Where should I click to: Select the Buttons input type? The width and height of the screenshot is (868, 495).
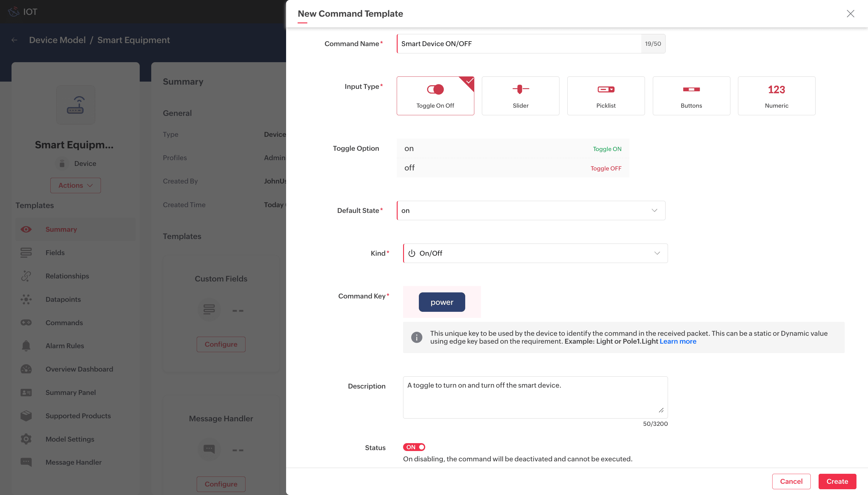[x=691, y=96]
